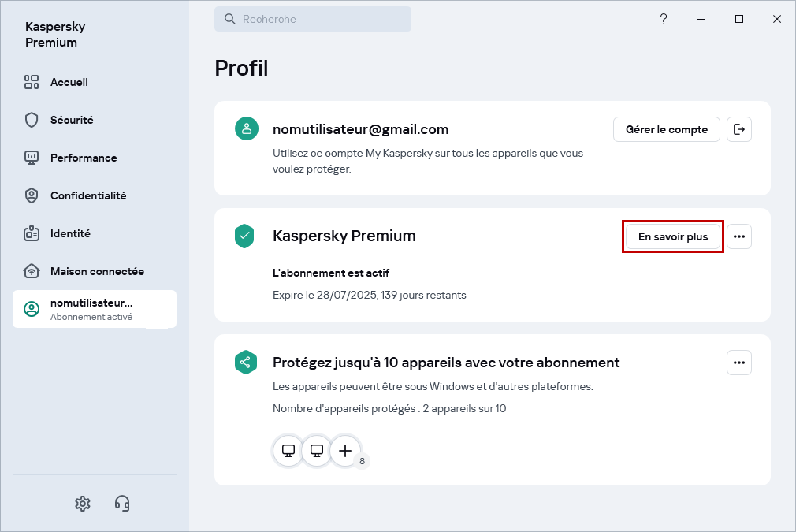Focus the Recherche search field
This screenshot has height=532, width=796.
pos(319,19)
